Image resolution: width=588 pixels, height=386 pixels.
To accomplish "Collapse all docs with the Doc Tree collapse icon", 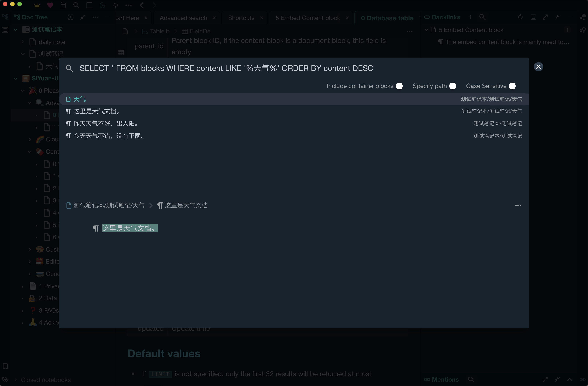I will [x=83, y=17].
